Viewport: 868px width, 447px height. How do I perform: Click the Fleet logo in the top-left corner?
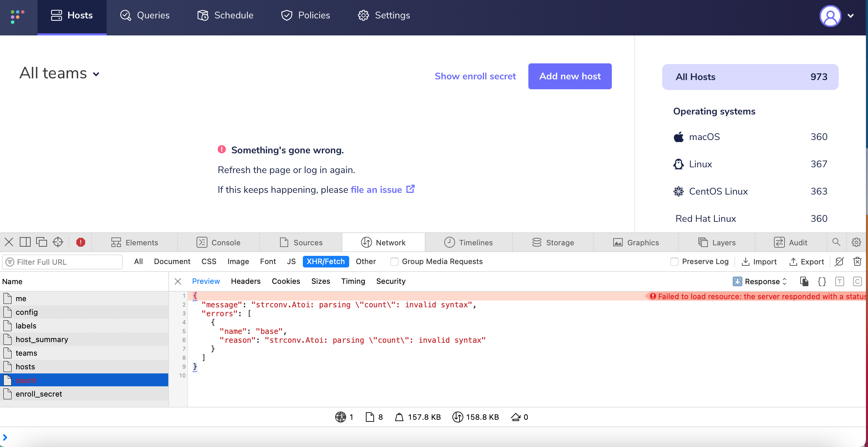tap(17, 16)
